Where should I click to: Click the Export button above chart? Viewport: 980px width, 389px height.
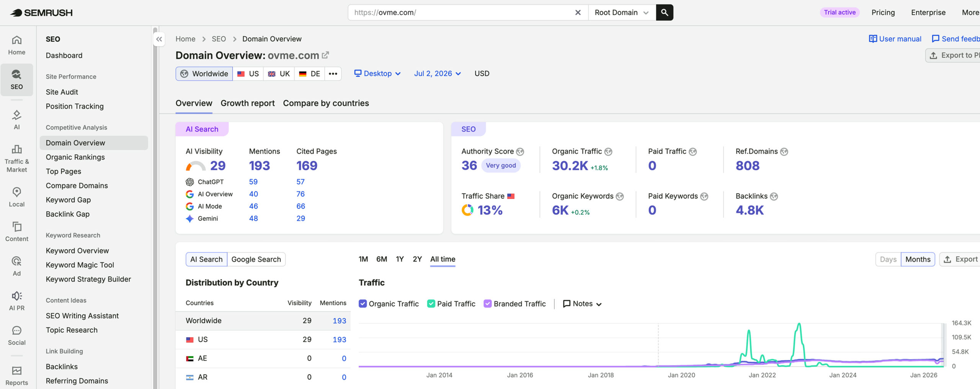[x=960, y=259]
